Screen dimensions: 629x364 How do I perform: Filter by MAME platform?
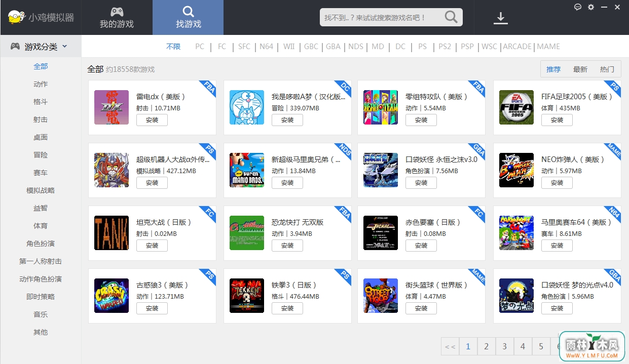[x=548, y=47]
